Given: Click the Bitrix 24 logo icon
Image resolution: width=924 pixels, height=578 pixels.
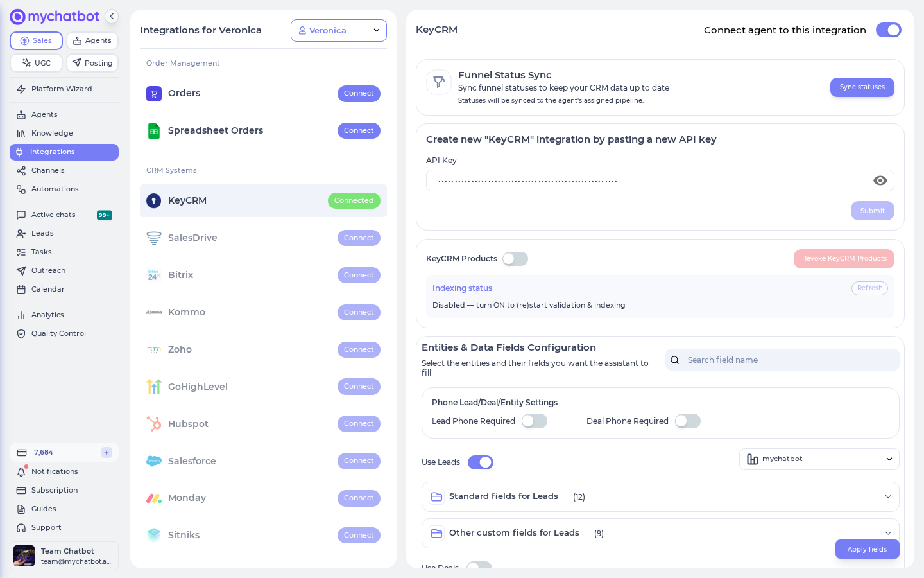Looking at the screenshot, I should 154,276.
